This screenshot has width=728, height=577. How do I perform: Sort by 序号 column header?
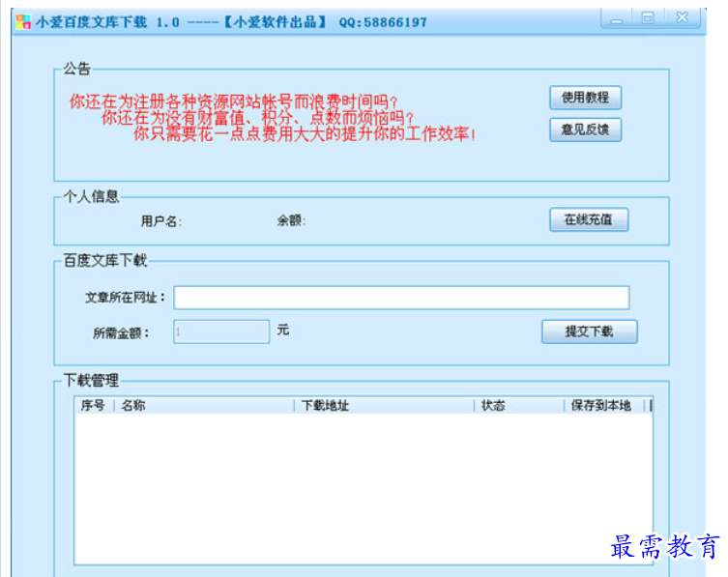94,405
